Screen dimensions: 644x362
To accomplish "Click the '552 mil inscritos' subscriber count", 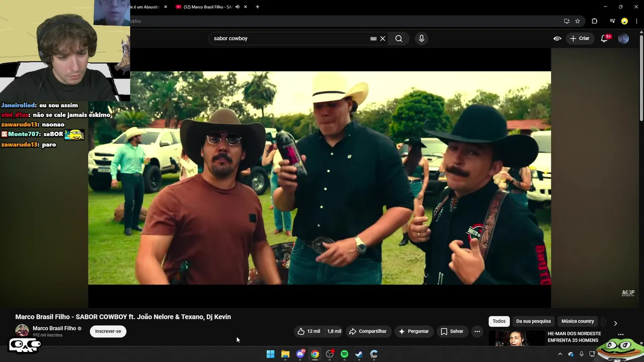I will click(x=47, y=335).
